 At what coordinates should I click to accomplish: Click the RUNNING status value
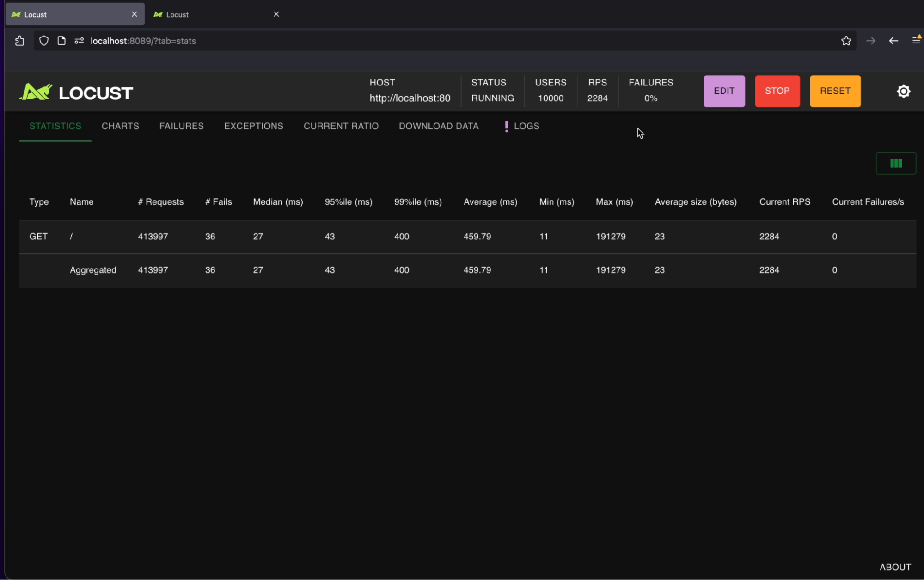click(x=493, y=98)
